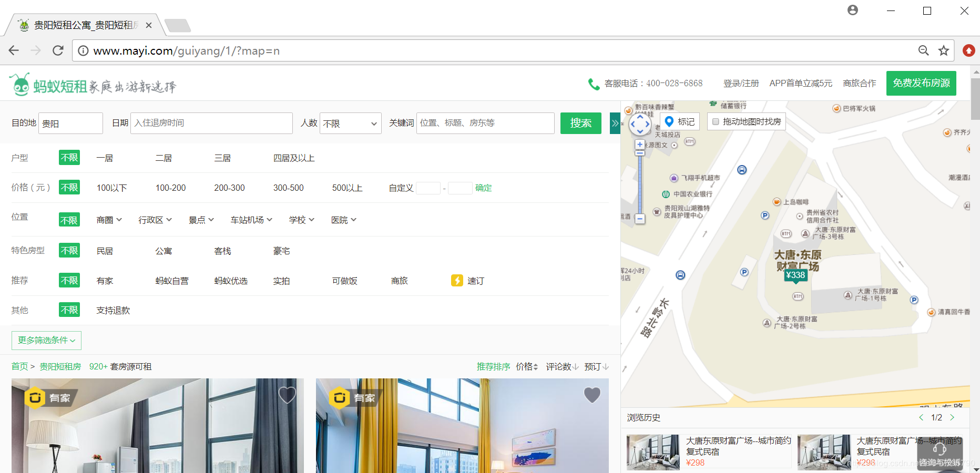Screen dimensions: 980x473
Task: Click the green 搜索 search button
Action: coord(580,123)
